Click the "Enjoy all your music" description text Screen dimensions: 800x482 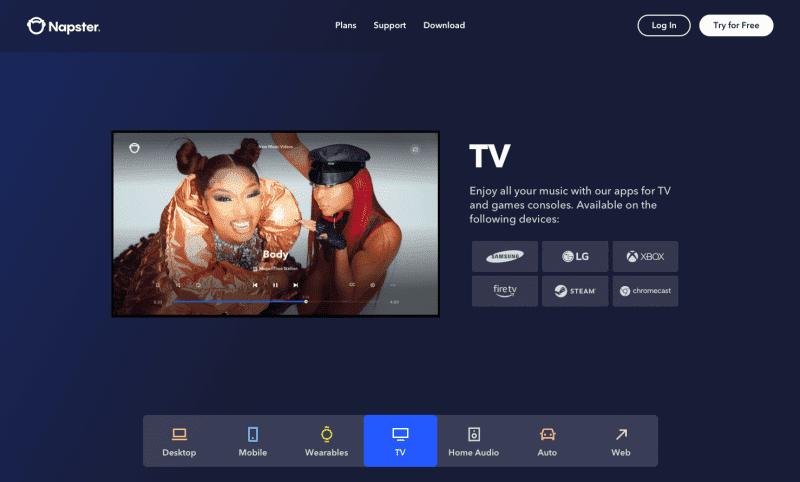570,205
